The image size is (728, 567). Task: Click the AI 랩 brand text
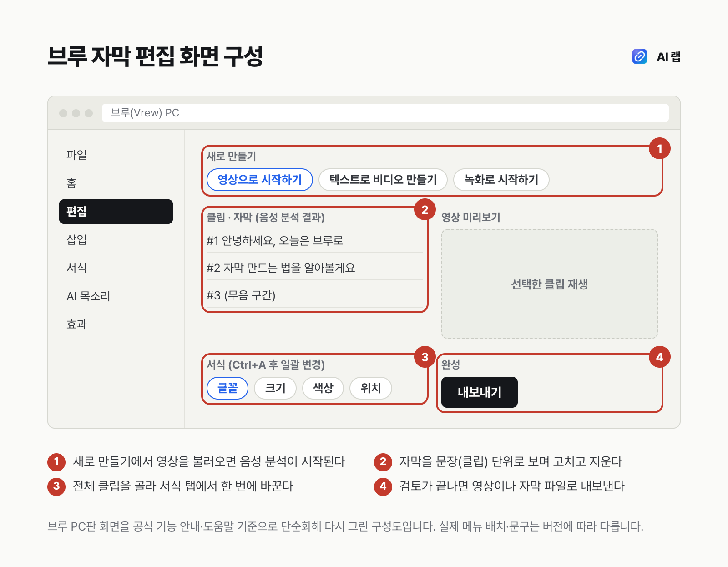click(669, 57)
